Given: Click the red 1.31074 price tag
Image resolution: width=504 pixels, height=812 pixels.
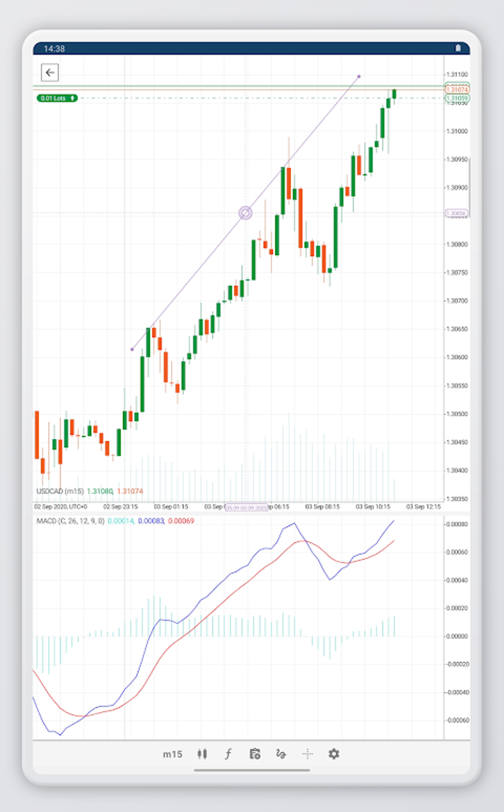Looking at the screenshot, I should pos(457,89).
